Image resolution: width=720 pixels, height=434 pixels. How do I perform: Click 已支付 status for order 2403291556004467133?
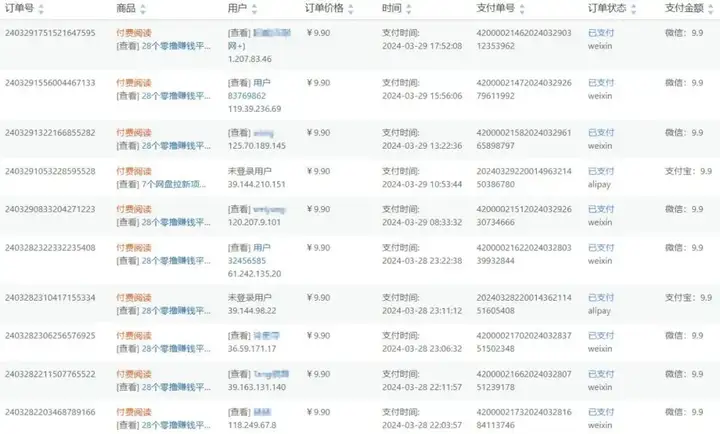click(x=601, y=83)
